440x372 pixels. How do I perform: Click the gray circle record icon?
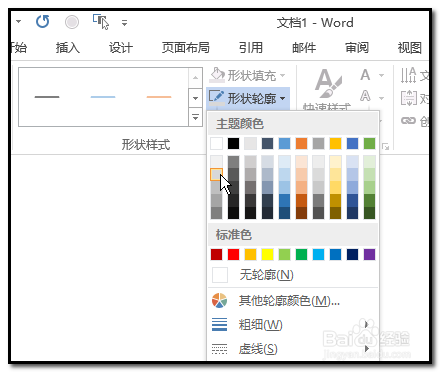click(x=72, y=22)
